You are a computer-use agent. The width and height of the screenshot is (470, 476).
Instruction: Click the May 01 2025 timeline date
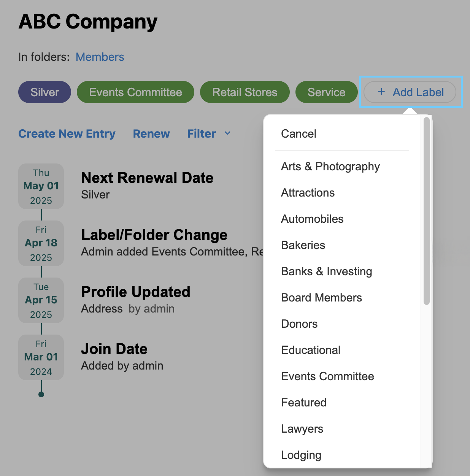41,186
